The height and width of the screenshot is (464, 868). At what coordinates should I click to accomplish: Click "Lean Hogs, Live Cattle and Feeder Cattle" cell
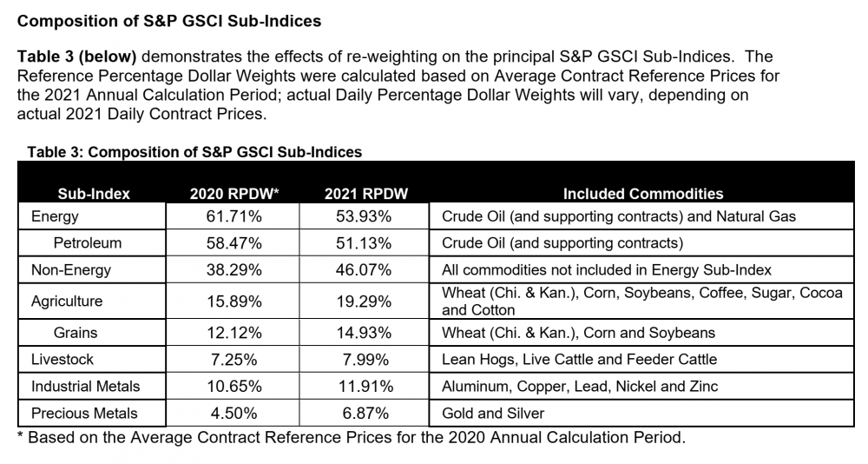point(580,359)
